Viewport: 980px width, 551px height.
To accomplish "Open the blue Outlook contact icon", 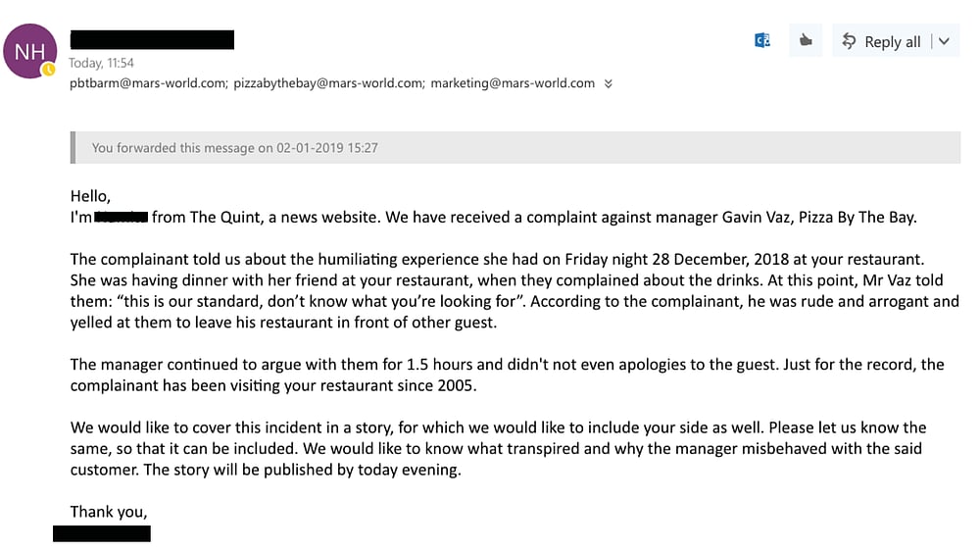I will [761, 41].
